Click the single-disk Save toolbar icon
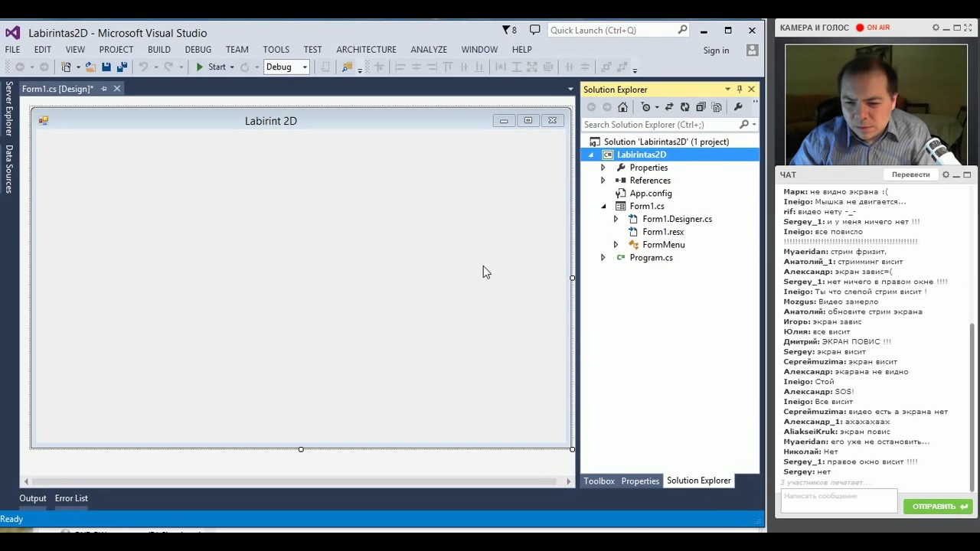Screen dimensions: 980x551 pos(106,67)
